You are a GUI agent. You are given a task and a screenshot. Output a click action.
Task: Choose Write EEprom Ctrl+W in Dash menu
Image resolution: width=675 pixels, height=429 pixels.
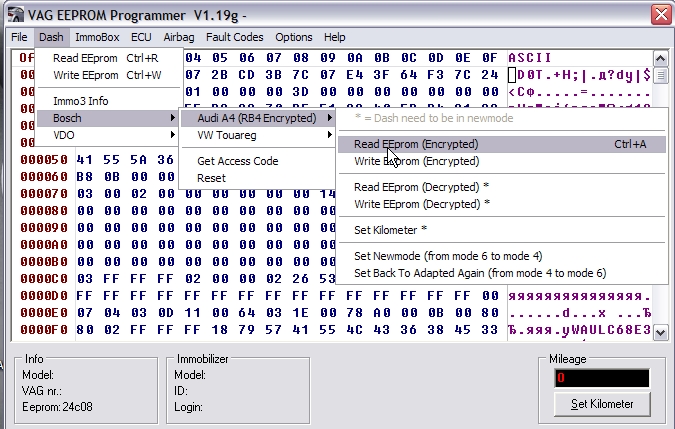tap(108, 75)
